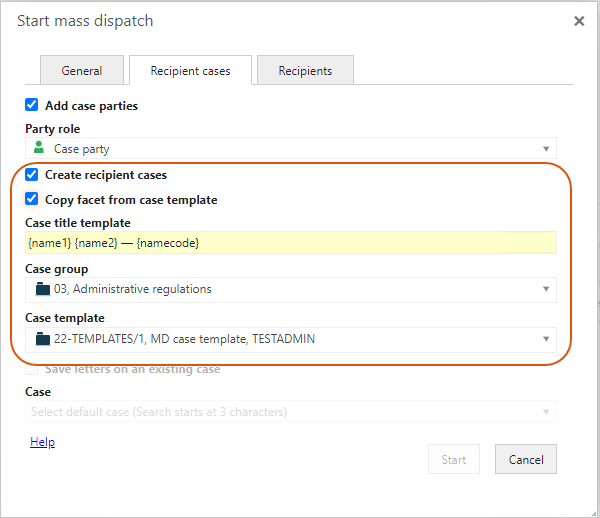600x518 pixels.
Task: Toggle the Create recipient cases checkbox
Action: pos(32,174)
